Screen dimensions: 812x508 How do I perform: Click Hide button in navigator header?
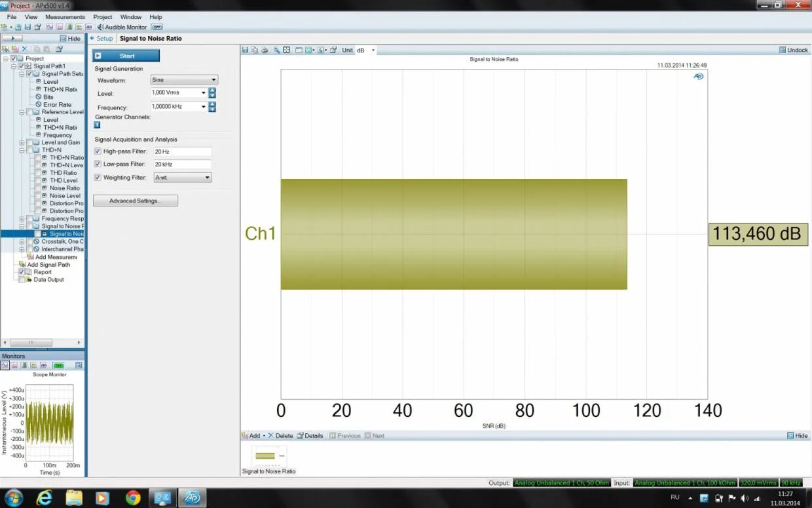coord(70,39)
